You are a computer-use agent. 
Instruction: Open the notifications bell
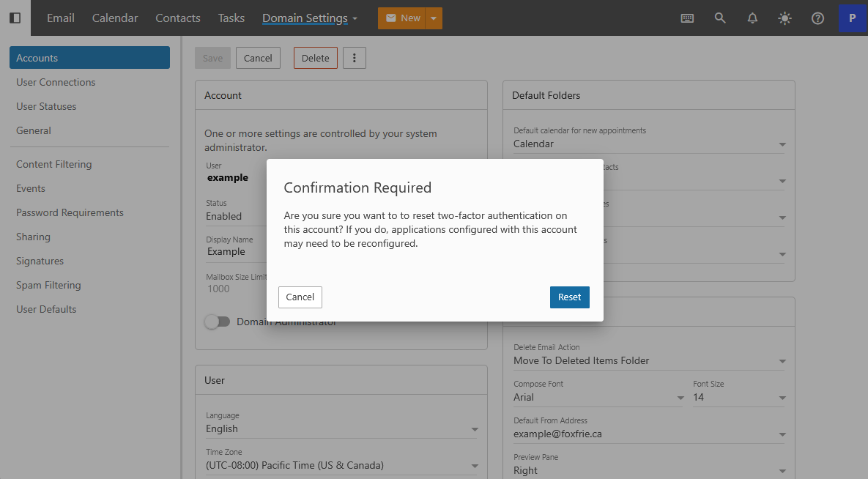[x=752, y=18]
